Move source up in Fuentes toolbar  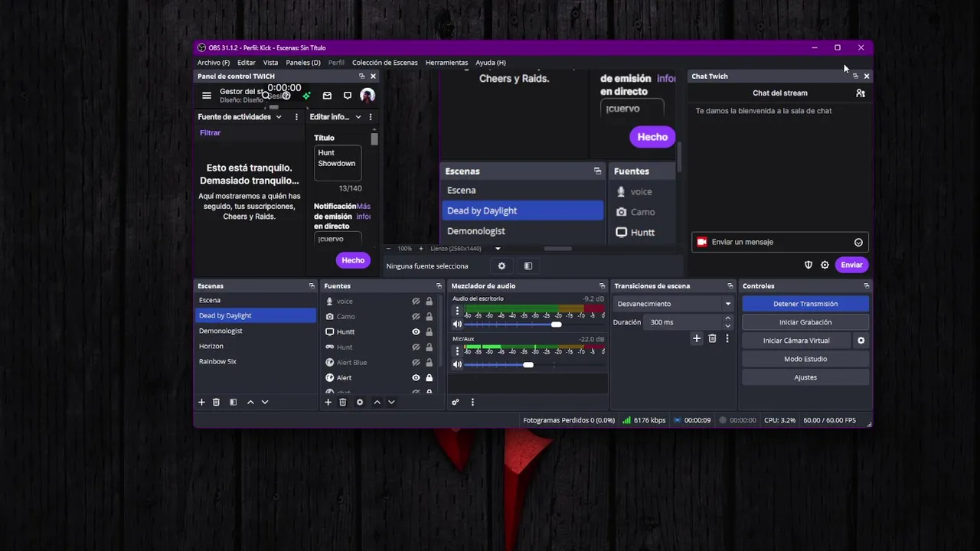click(377, 402)
